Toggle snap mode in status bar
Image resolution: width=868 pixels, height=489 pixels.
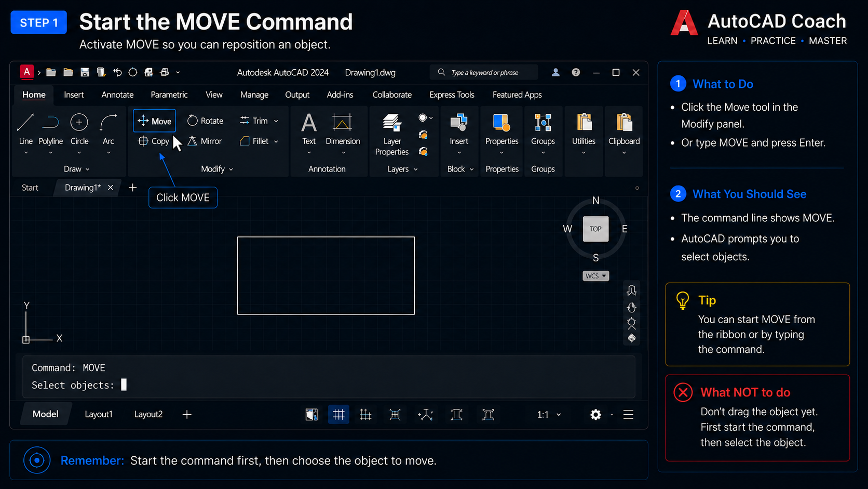[x=365, y=414]
